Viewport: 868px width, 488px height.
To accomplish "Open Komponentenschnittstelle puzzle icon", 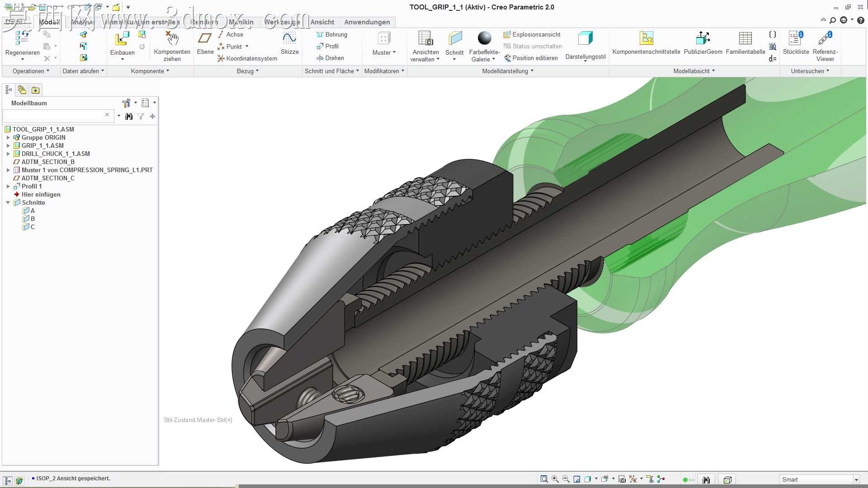I will pos(646,38).
